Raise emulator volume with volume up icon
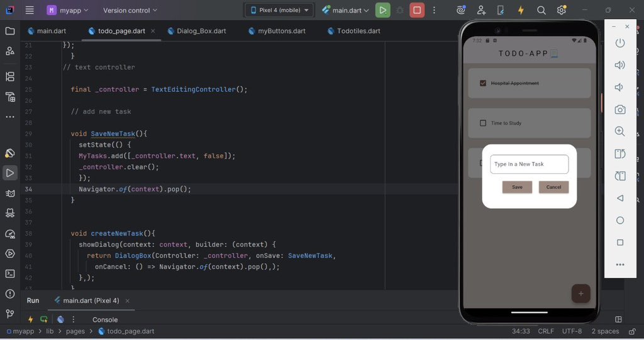Image resolution: width=644 pixels, height=340 pixels. (619, 65)
